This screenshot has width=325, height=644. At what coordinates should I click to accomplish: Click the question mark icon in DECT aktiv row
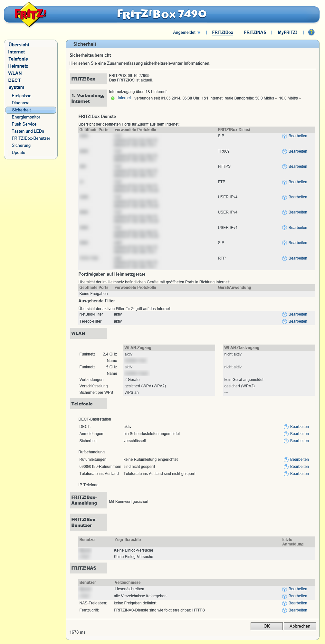pos(286,427)
